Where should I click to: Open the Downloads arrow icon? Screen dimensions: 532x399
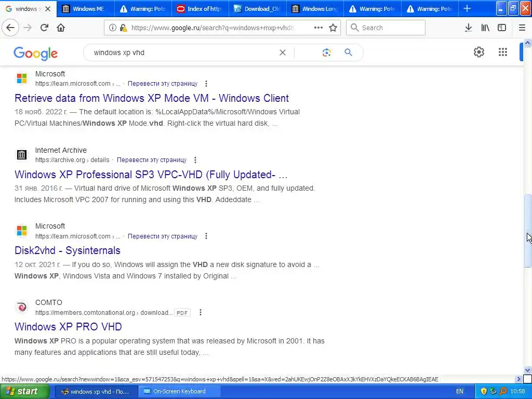[468, 28]
